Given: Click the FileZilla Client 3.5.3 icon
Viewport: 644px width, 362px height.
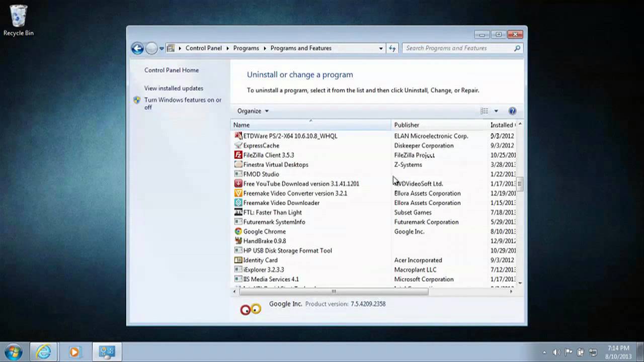Looking at the screenshot, I should coord(238,155).
